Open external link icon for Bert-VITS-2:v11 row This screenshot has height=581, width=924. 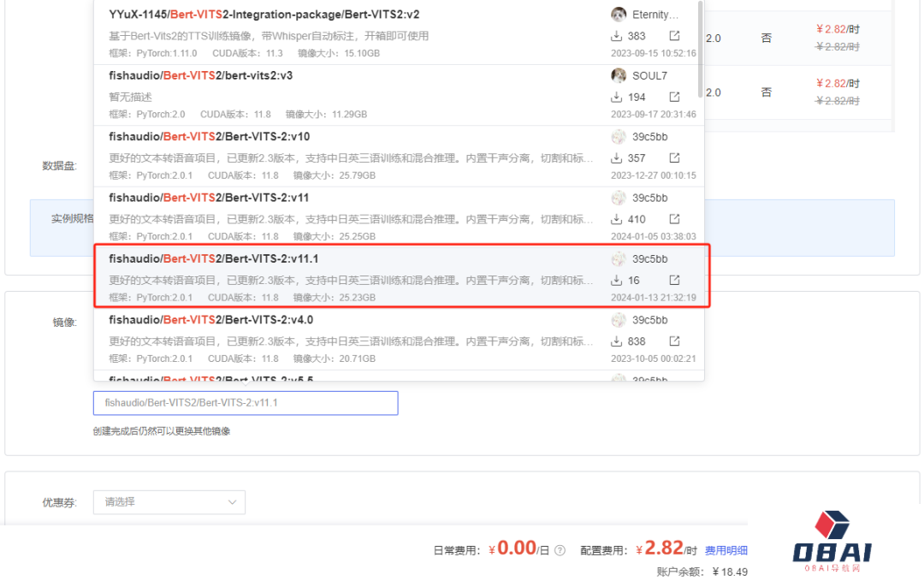click(x=675, y=219)
